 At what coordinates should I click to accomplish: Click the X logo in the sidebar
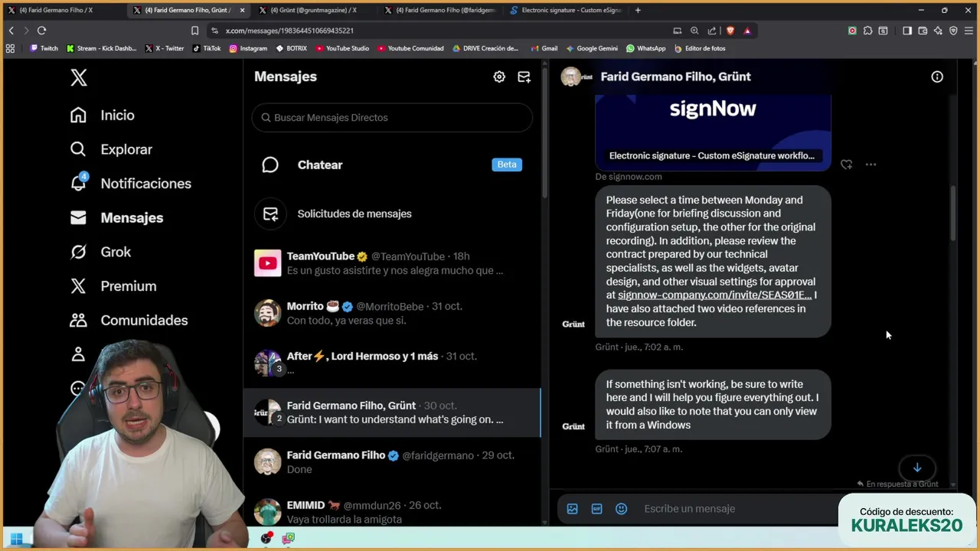[x=79, y=77]
